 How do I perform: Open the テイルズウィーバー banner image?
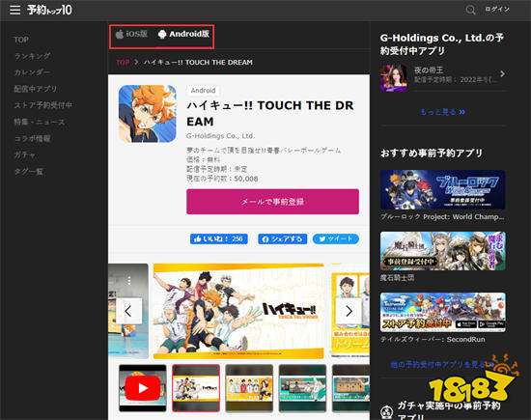pyautogui.click(x=443, y=312)
